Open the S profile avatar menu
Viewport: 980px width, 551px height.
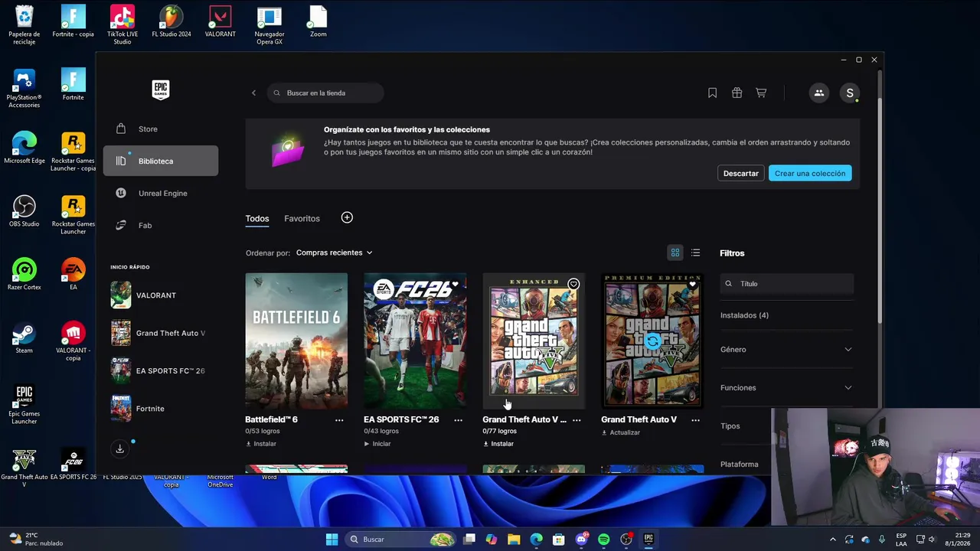point(849,93)
